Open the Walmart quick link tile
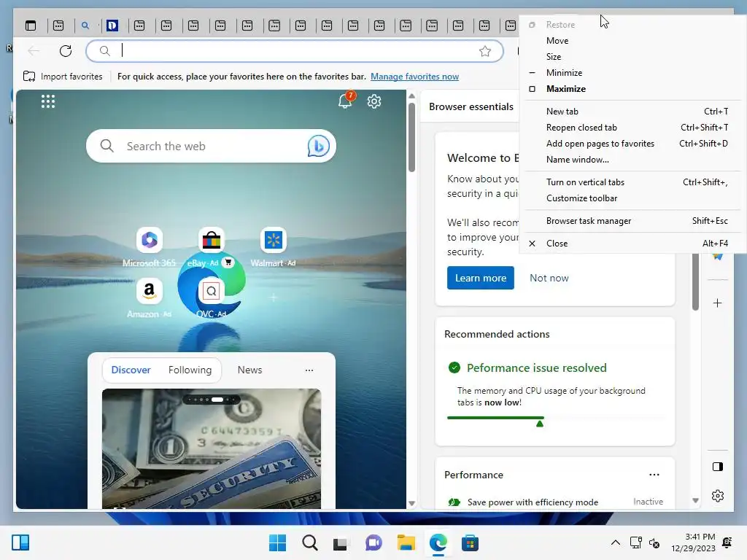The image size is (747, 560). 273,247
